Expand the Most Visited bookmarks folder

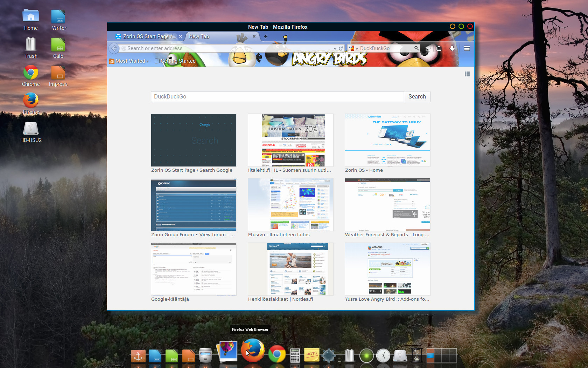pyautogui.click(x=129, y=61)
